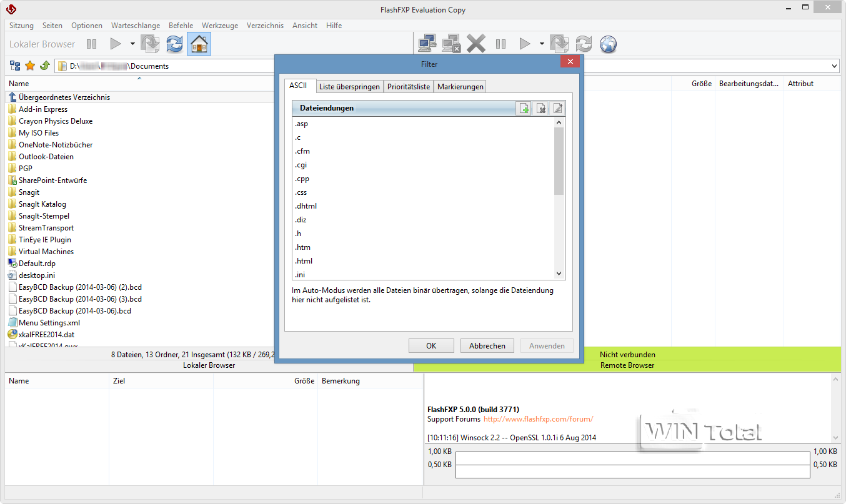Open the Verzeichnis menu
Screen dimensions: 846x504
[265, 26]
